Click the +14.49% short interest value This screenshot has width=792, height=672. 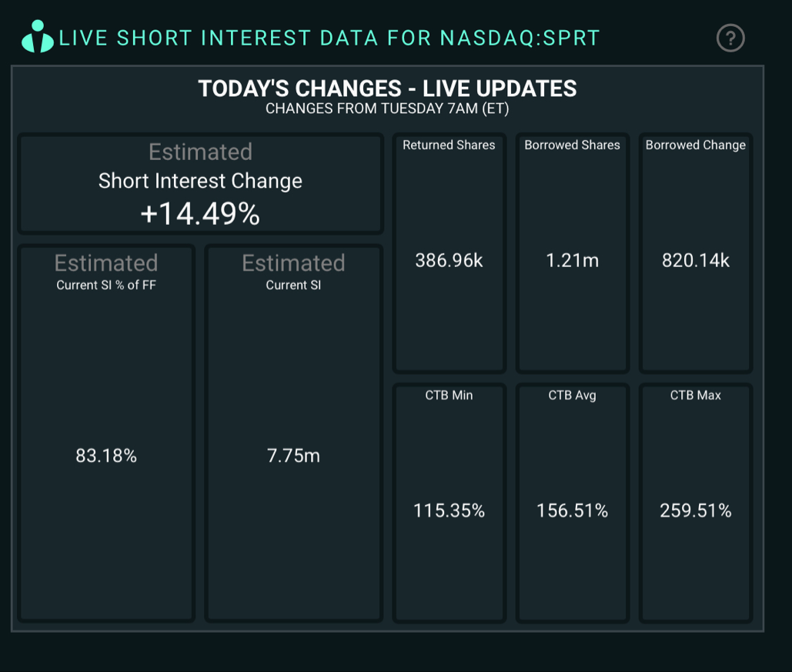[200, 214]
